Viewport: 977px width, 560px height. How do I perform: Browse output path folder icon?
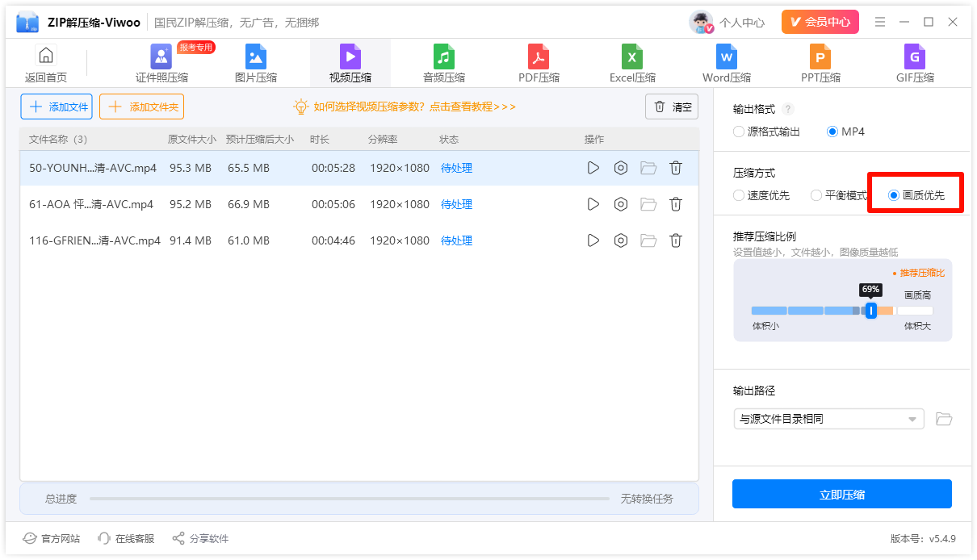pyautogui.click(x=944, y=419)
